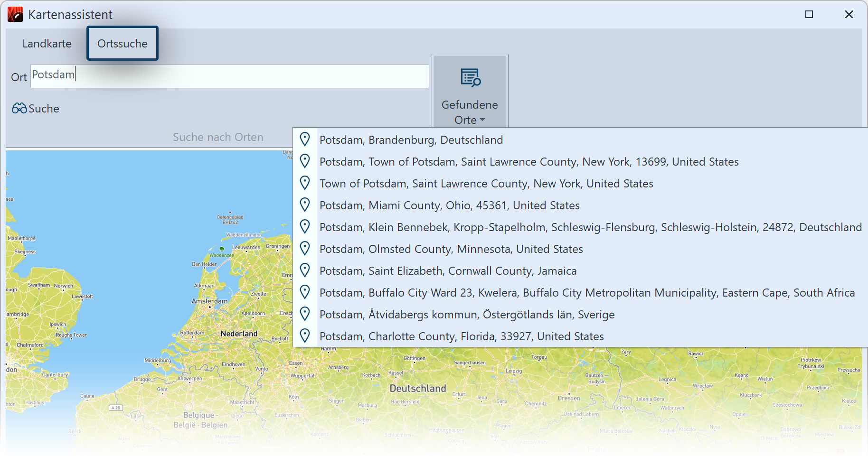The image size is (868, 456).
Task: Click the binoculars Suche icon
Action: click(x=19, y=108)
